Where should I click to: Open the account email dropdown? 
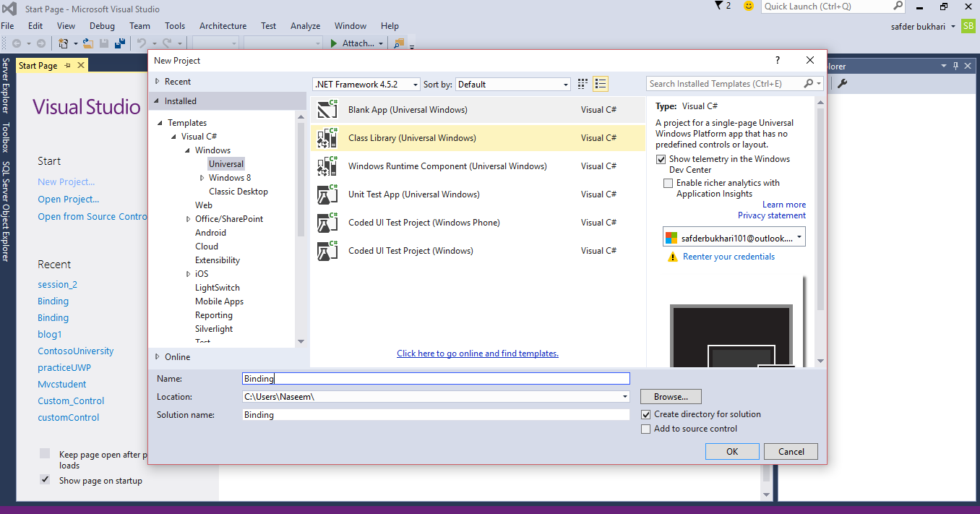click(x=799, y=237)
